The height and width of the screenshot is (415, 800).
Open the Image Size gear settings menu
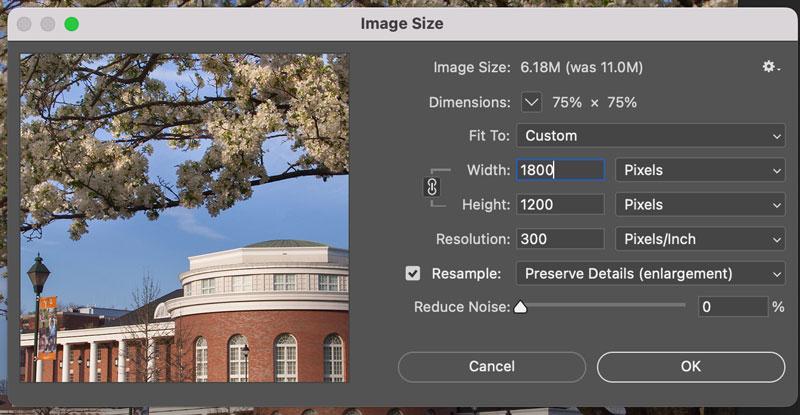pos(770,67)
